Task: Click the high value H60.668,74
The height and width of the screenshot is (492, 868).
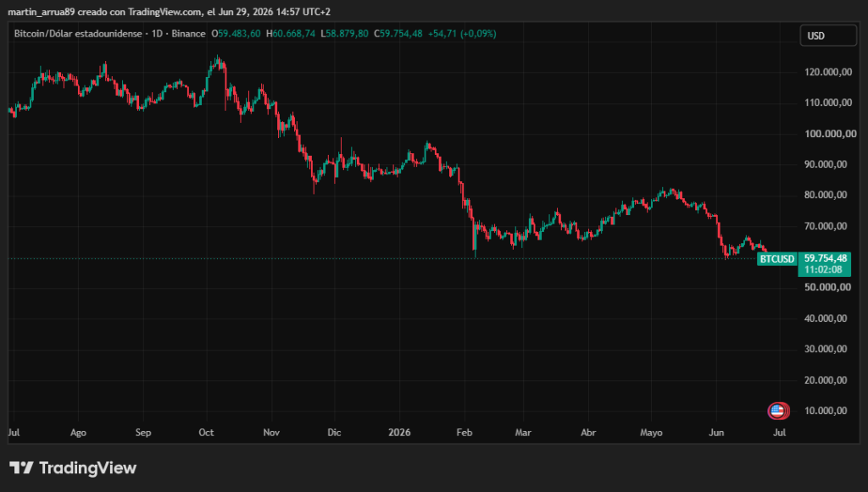Action: (x=291, y=34)
